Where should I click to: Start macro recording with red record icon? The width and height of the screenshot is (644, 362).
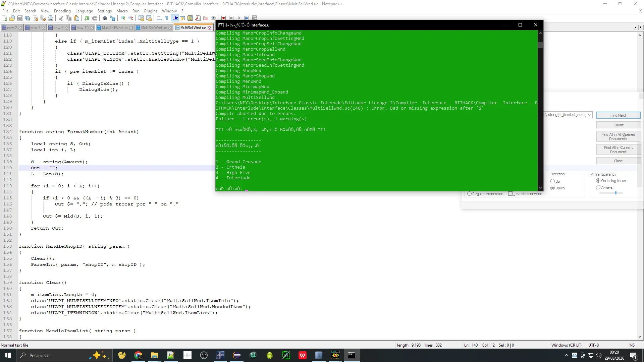(223, 18)
